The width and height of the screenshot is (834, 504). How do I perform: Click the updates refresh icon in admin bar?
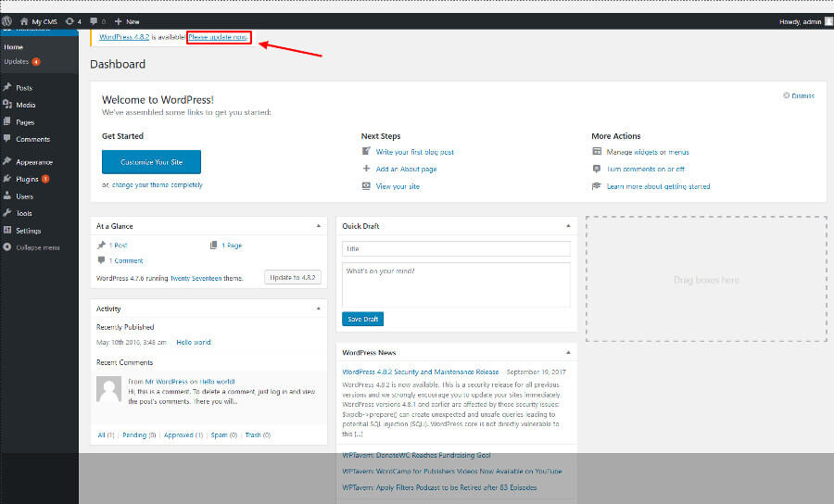pos(69,21)
